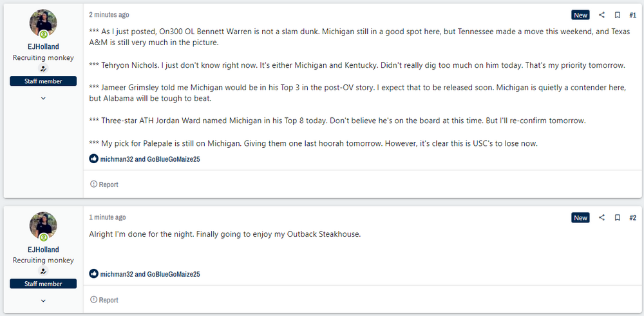Open EJHolland username link in first post
The image size is (644, 316).
tap(43, 47)
